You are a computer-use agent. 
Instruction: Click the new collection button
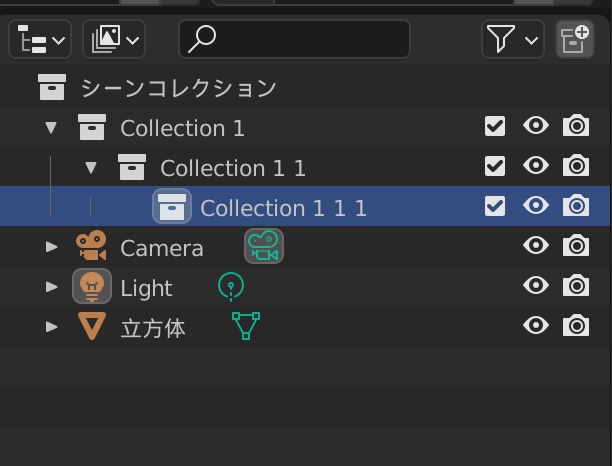point(575,40)
